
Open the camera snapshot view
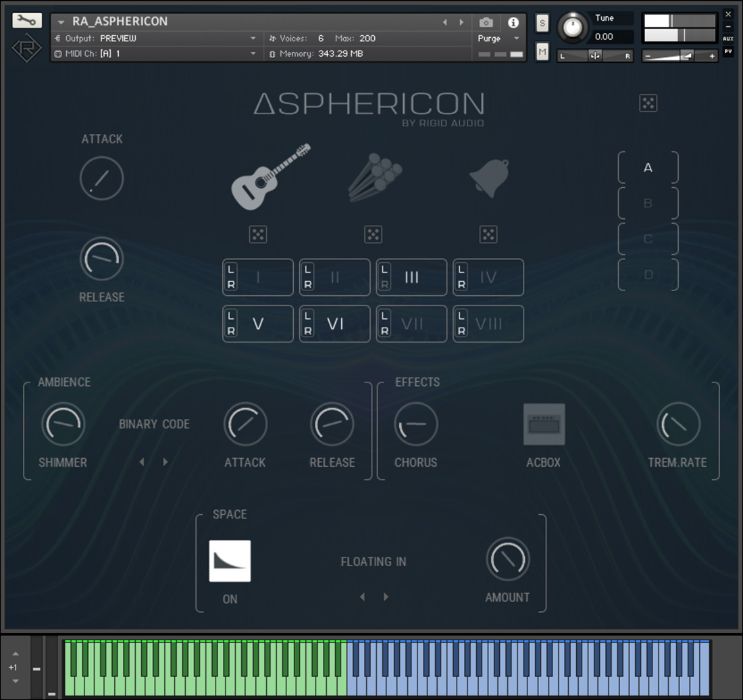pos(486,22)
